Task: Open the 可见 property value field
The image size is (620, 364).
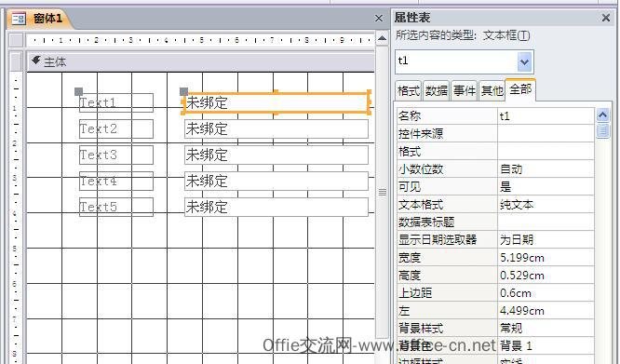Action: (546, 186)
